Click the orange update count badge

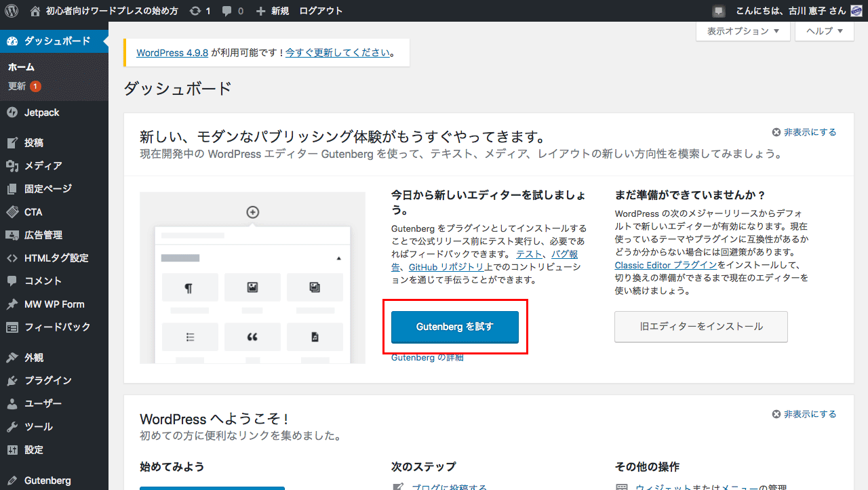35,86
